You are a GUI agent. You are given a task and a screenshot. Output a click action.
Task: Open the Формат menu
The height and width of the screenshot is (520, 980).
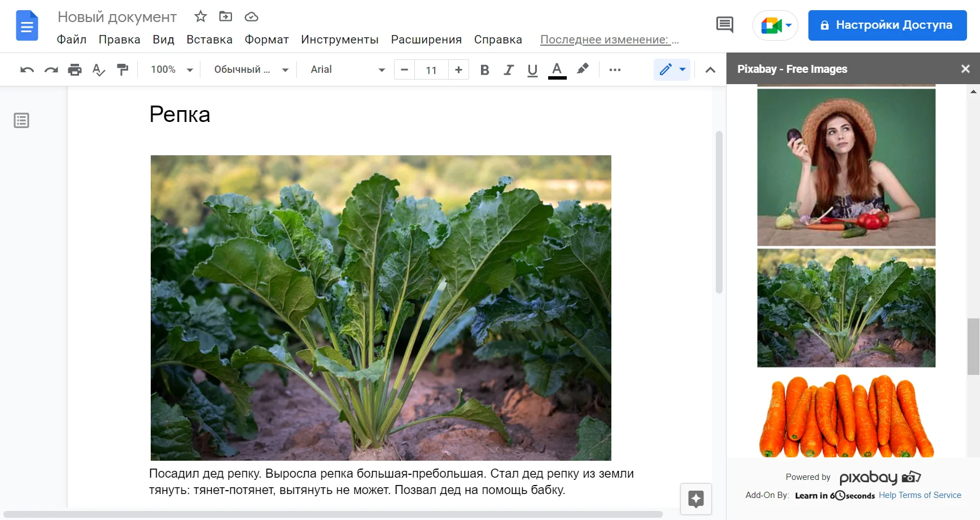(x=266, y=40)
